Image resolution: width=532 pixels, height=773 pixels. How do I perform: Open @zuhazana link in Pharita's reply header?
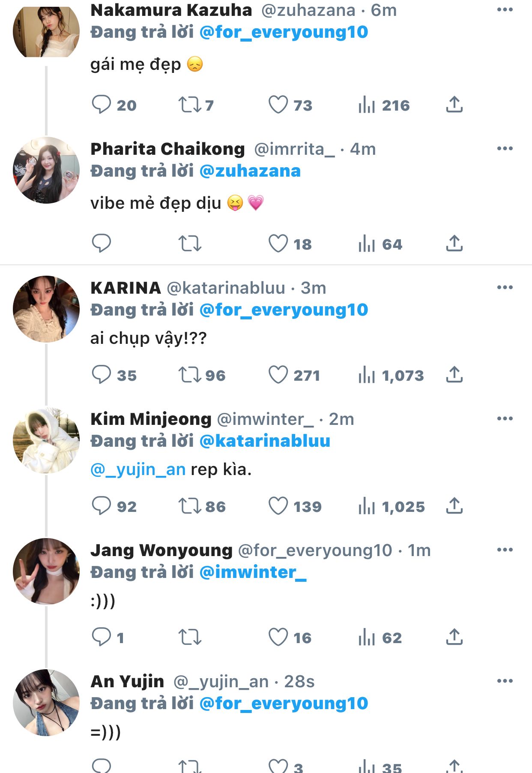[250, 171]
